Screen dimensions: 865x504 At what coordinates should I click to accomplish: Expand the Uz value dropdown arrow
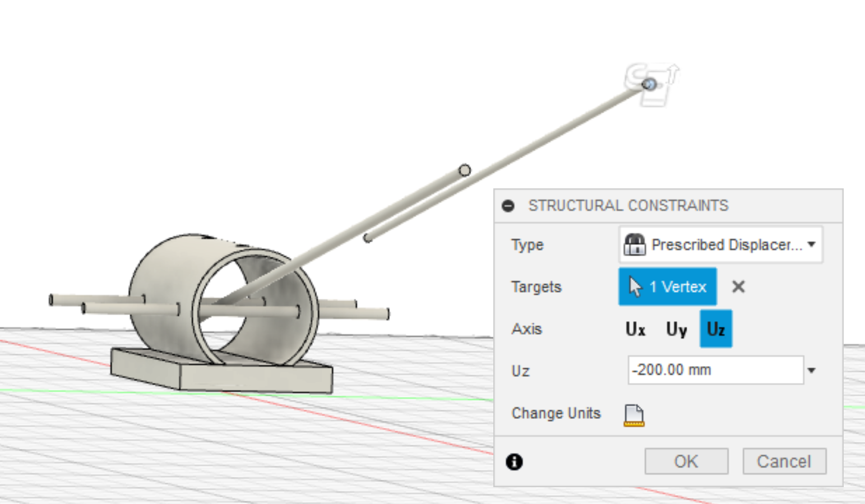812,371
